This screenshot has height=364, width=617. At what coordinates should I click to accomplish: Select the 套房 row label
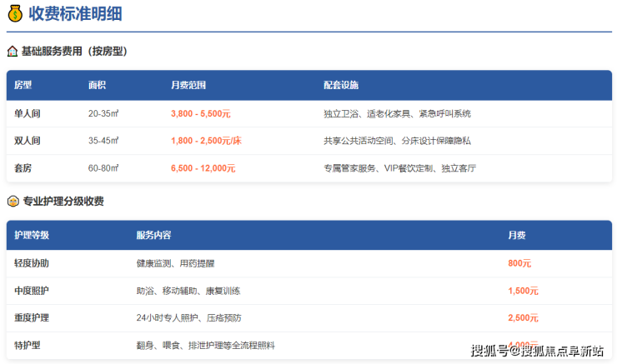[x=23, y=168]
